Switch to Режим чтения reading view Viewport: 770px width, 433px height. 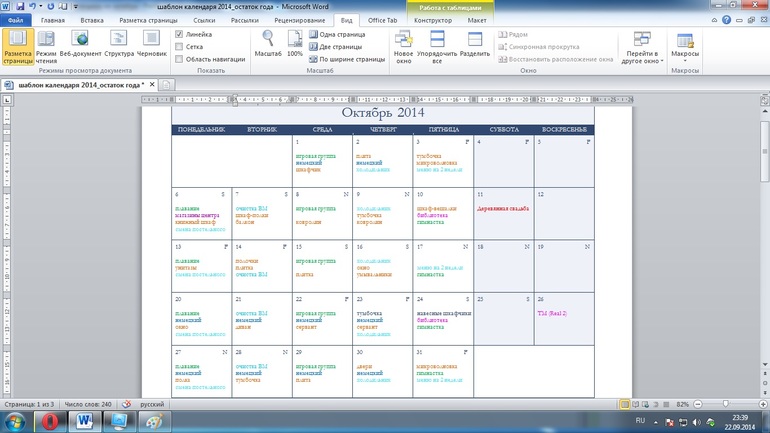(x=46, y=45)
